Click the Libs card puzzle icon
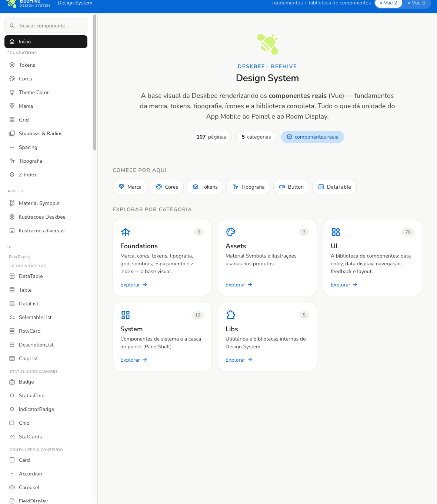This screenshot has width=437, height=504. (x=231, y=315)
